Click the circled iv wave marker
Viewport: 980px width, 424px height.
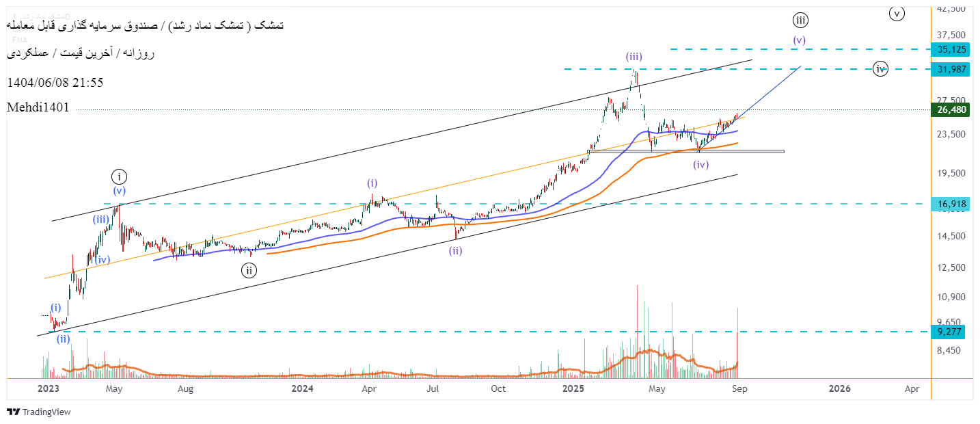880,68
